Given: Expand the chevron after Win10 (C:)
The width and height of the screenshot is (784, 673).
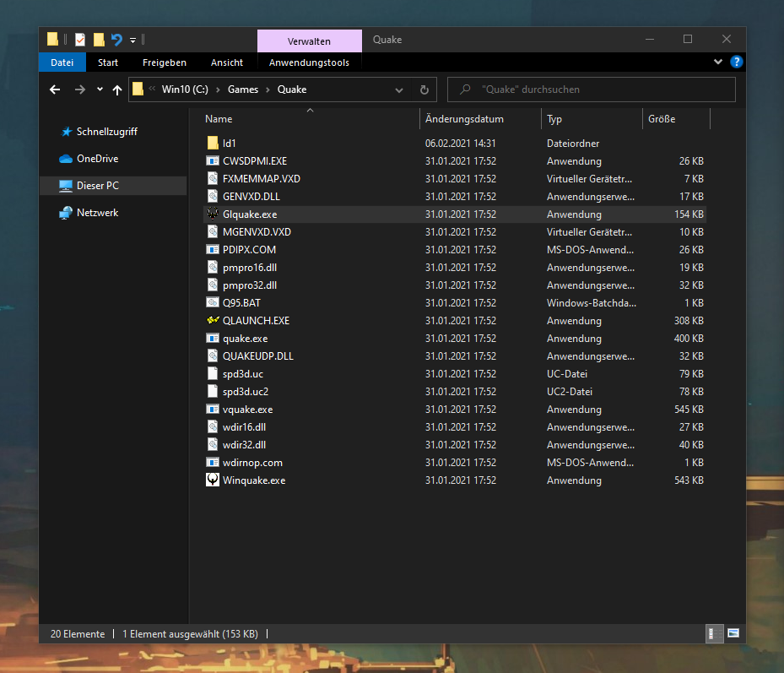Looking at the screenshot, I should tap(218, 90).
